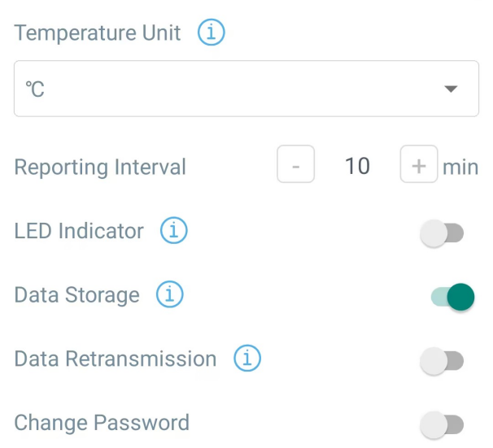Screen dimensions: 493x448
Task: Turn off the Data Storage switch
Action: [452, 298]
